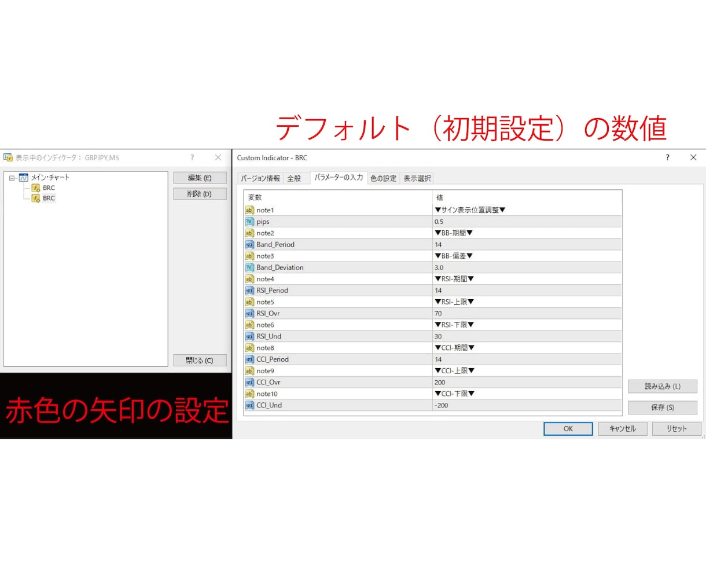Click the 読み込み (L) button
The height and width of the screenshot is (588, 706).
pyautogui.click(x=663, y=387)
